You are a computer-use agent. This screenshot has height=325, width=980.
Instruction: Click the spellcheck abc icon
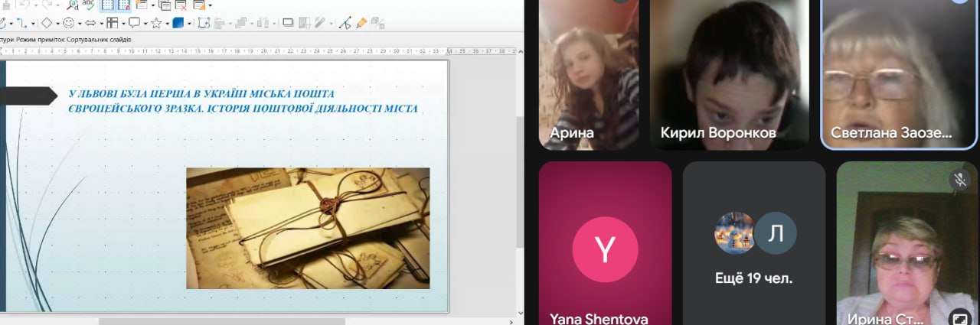point(90,5)
